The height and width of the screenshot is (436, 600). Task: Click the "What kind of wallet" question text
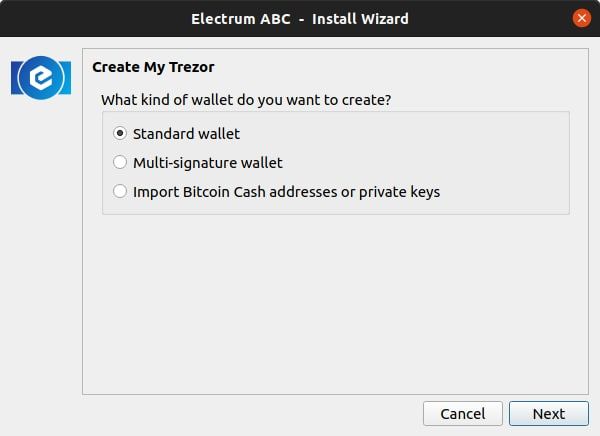point(246,101)
